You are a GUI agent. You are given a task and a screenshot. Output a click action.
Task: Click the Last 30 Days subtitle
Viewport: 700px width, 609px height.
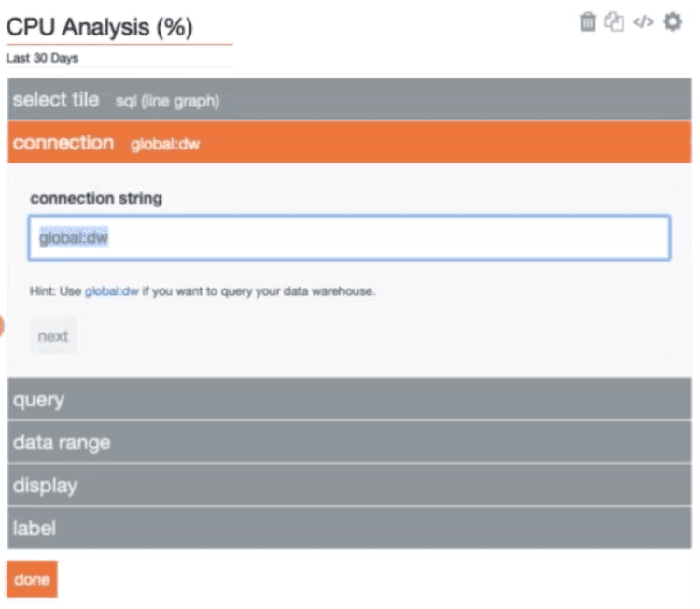click(x=43, y=58)
